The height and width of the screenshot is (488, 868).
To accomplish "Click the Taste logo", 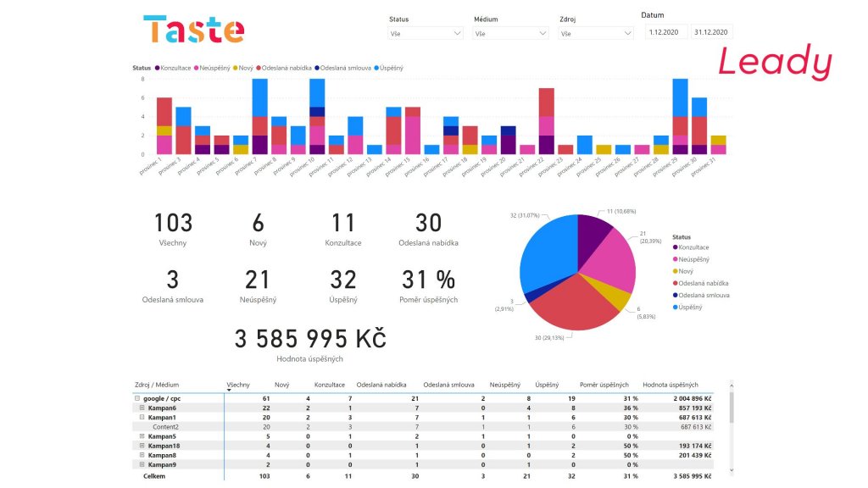I will [194, 30].
